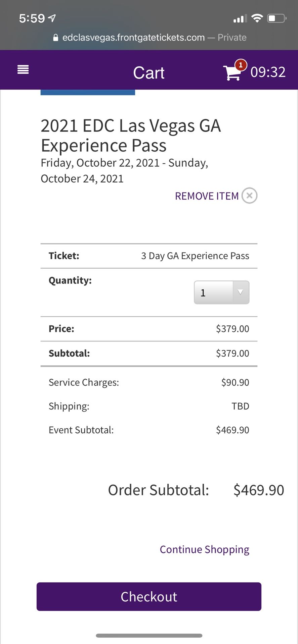Tap the home indicator bar at bottom
Image resolution: width=298 pixels, height=644 pixels.
click(x=149, y=636)
